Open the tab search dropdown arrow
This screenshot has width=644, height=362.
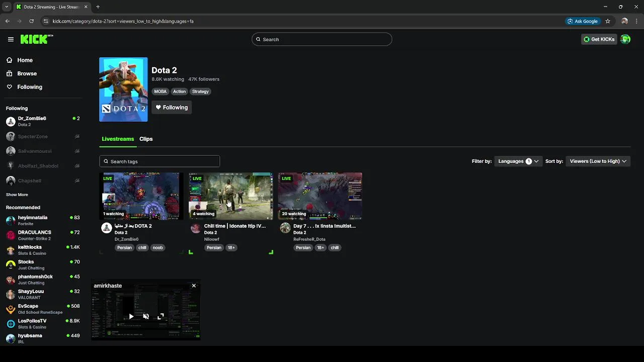[7, 7]
